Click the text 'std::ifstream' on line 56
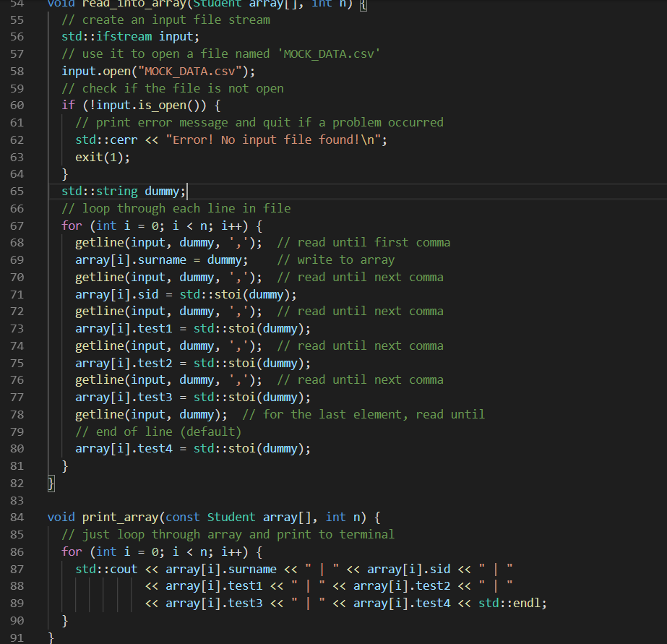This screenshot has height=644, width=667. (x=107, y=37)
